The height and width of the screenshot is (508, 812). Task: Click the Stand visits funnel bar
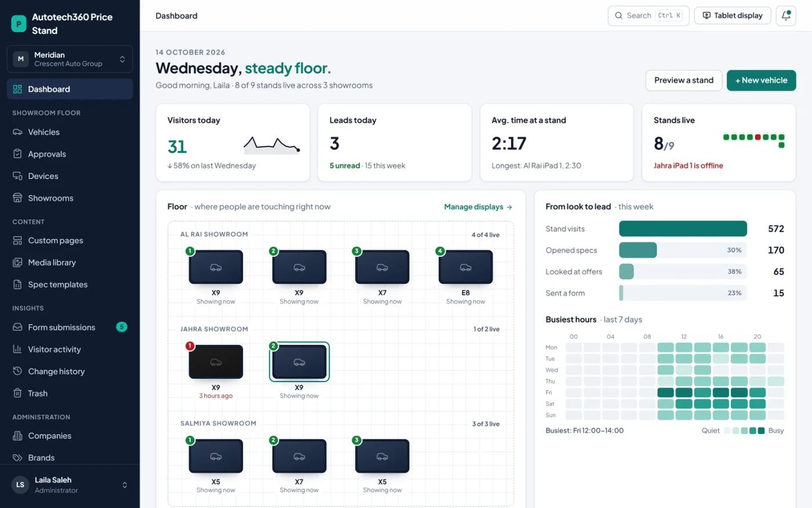pos(683,229)
